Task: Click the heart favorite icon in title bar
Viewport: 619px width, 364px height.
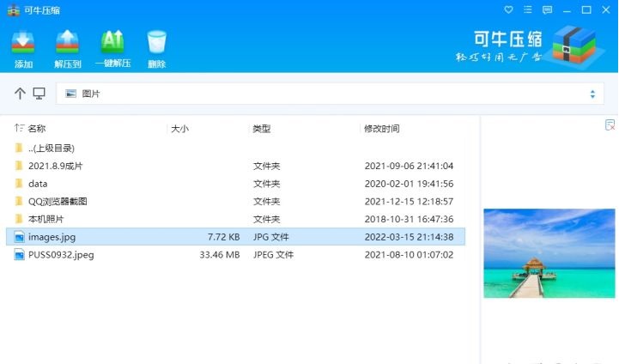Action: click(508, 9)
